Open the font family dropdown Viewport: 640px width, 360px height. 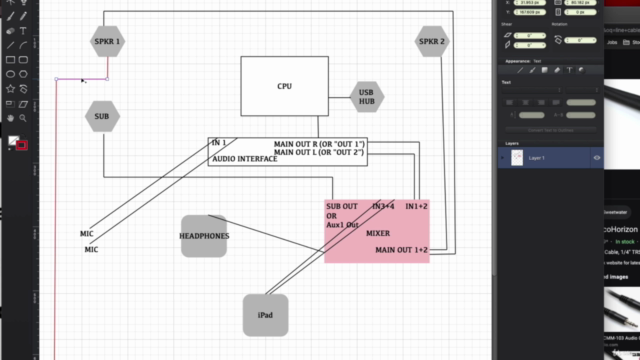point(533,90)
